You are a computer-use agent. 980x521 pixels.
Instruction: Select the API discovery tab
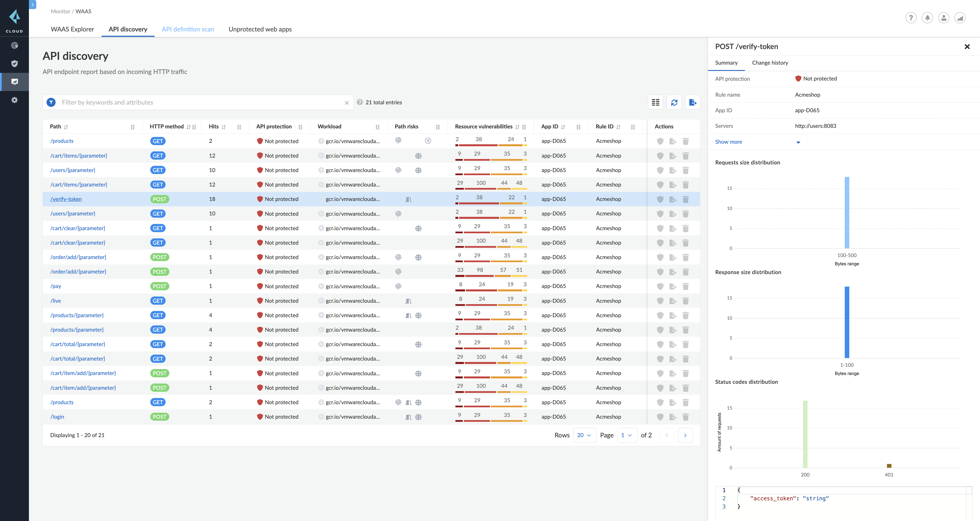[128, 29]
